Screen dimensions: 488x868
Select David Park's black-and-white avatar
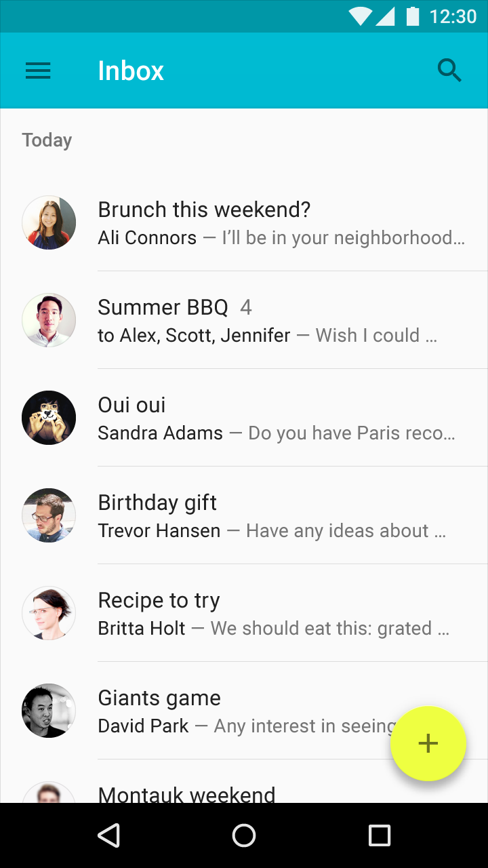click(49, 711)
